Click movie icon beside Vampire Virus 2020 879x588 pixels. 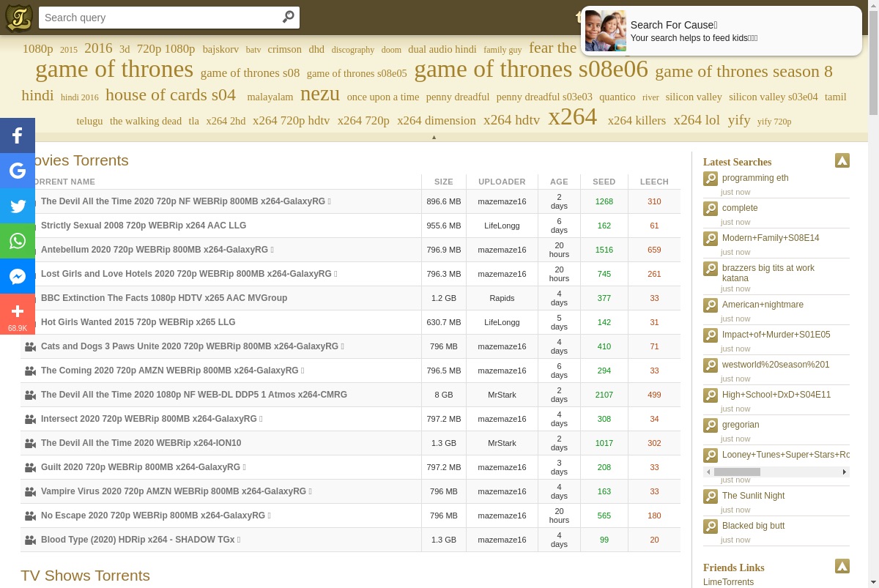coord(30,491)
